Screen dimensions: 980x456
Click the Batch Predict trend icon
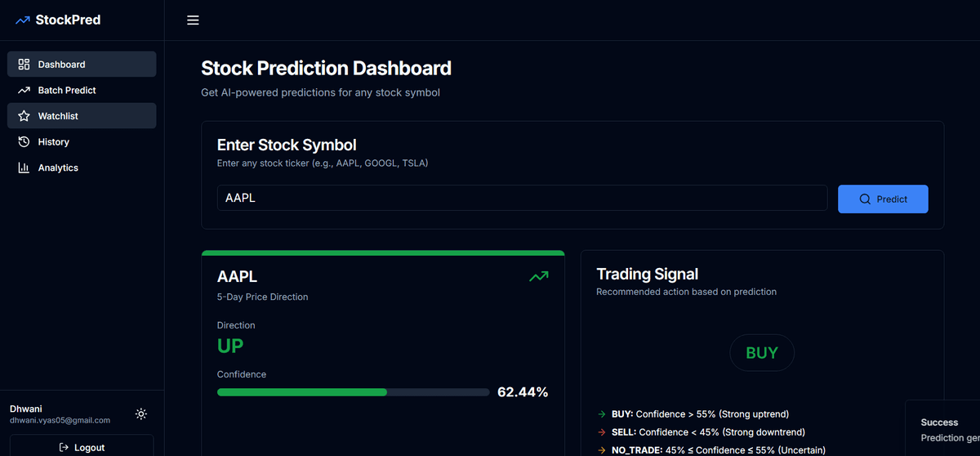[24, 91]
